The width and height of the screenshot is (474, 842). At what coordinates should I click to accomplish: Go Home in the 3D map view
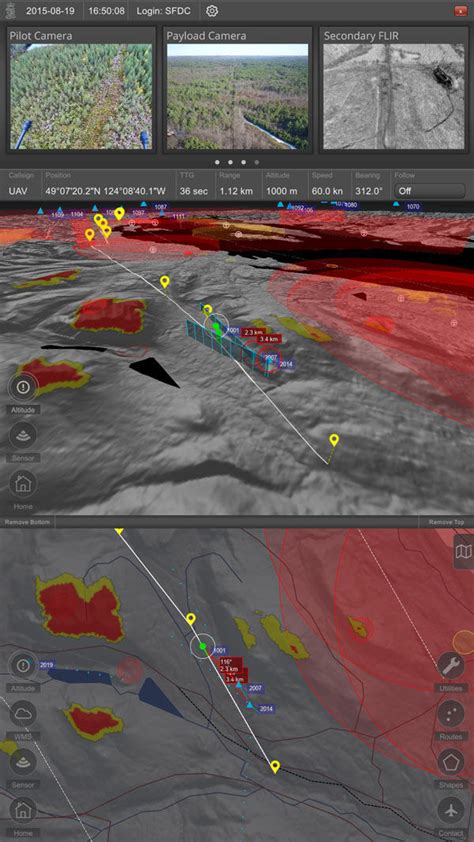click(x=23, y=483)
